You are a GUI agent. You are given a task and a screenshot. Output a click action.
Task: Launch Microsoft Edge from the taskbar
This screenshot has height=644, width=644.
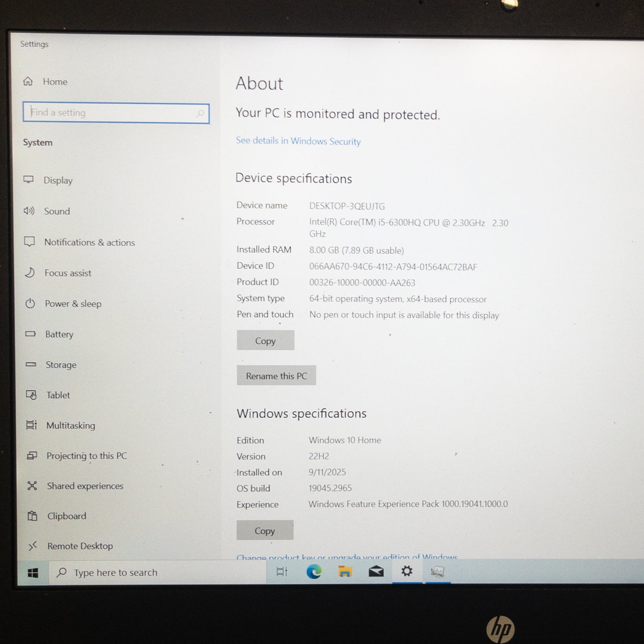tap(314, 571)
